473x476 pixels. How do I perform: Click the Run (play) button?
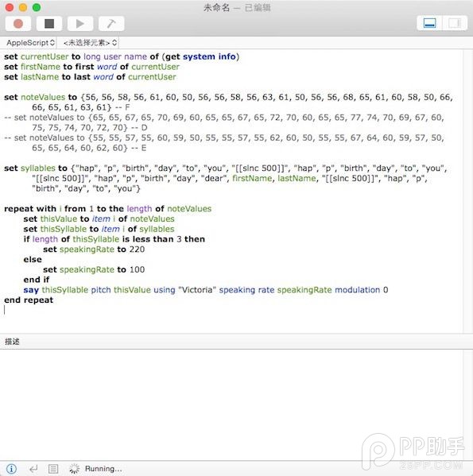(80, 24)
